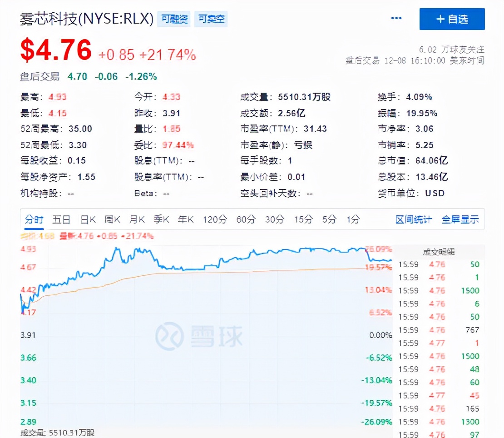Click the 52周最低 3.30 value

78,145
